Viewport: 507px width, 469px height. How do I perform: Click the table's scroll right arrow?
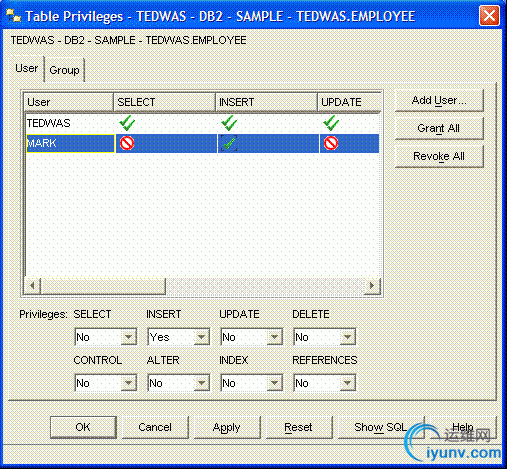(x=372, y=286)
